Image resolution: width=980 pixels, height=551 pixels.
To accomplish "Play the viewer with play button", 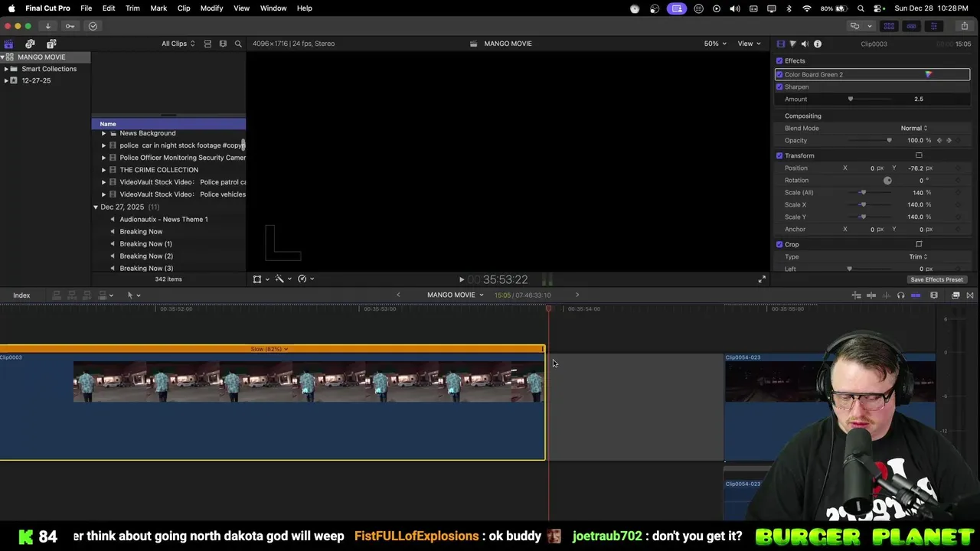I will click(x=461, y=280).
